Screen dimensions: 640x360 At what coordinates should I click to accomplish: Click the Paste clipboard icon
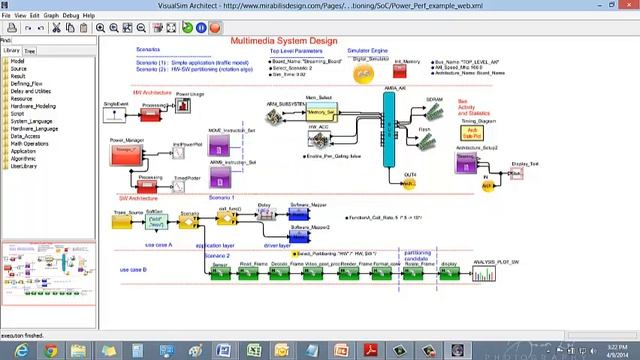[84, 28]
